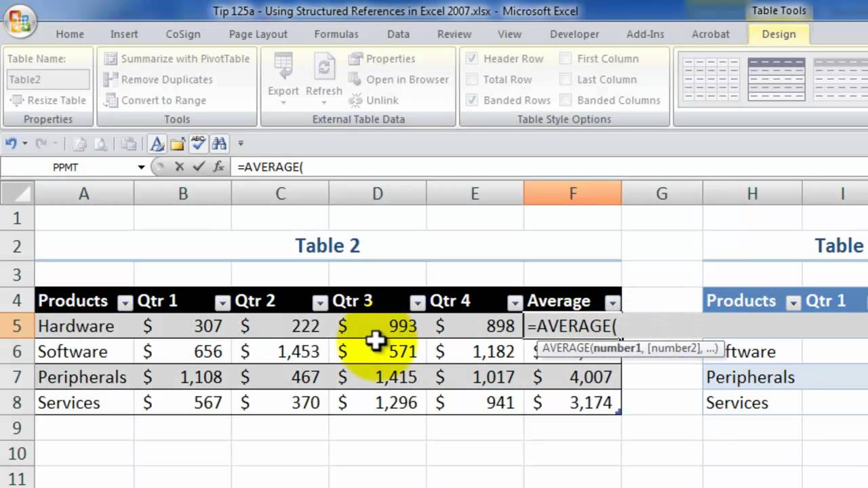
Task: Open the Qtr 2 filter dropdown
Action: (320, 303)
